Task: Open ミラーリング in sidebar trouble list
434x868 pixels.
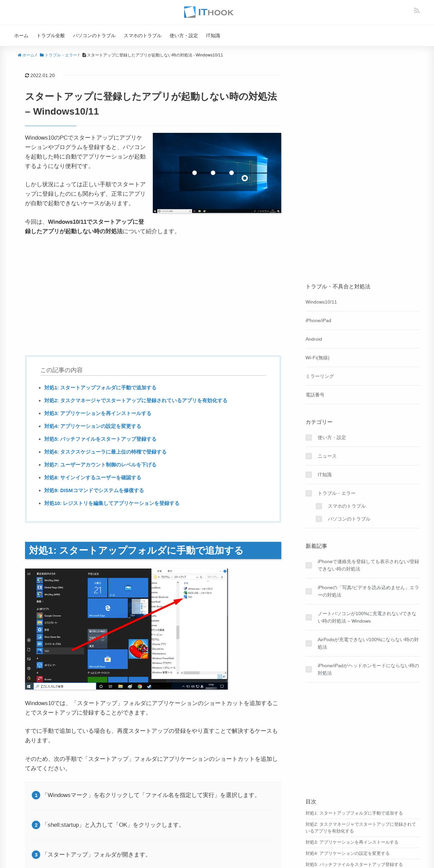Action: 320,376
